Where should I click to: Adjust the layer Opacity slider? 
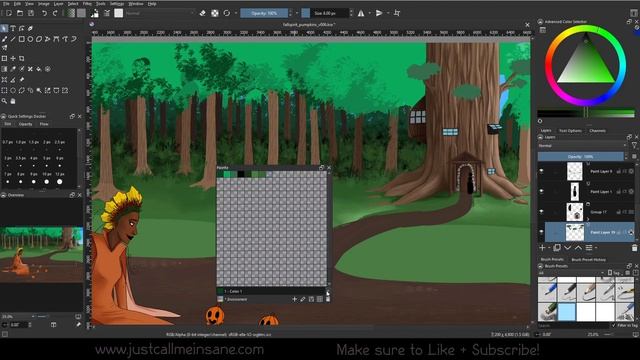click(580, 156)
